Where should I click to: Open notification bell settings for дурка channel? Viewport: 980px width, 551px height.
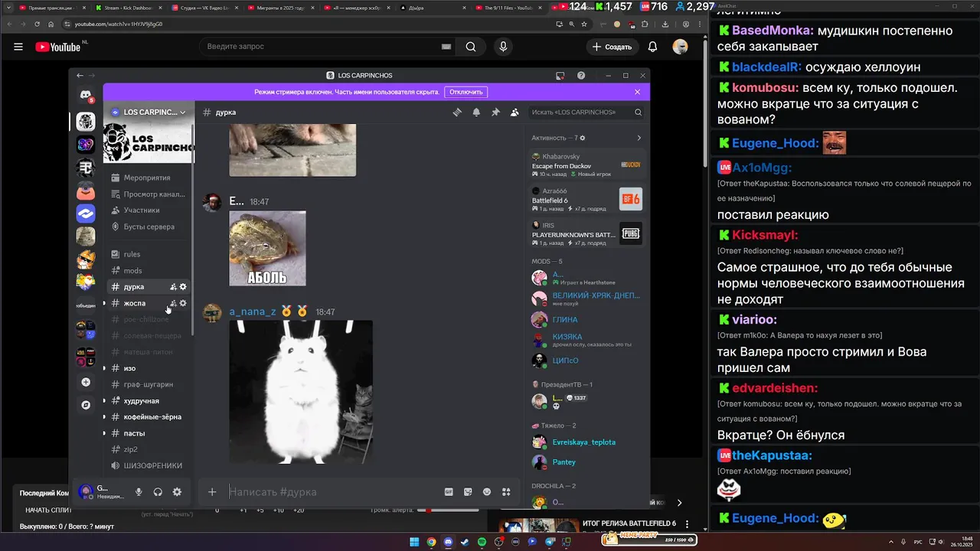pos(476,112)
